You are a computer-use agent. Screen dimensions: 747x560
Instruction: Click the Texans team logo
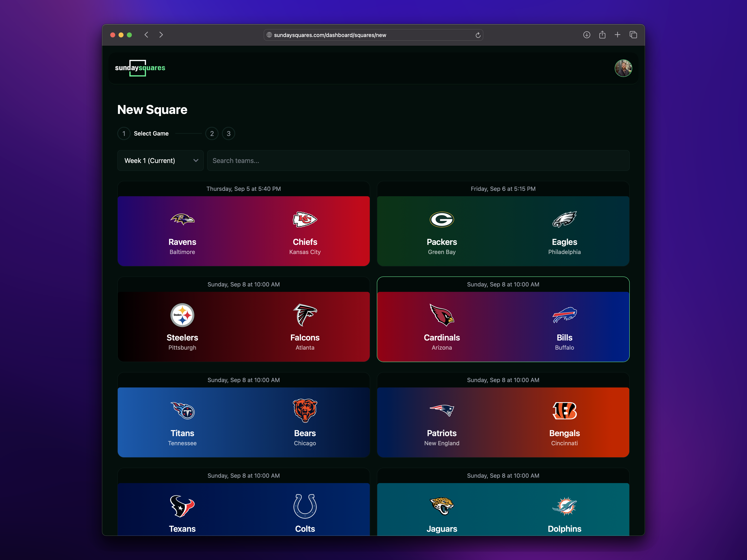click(182, 506)
